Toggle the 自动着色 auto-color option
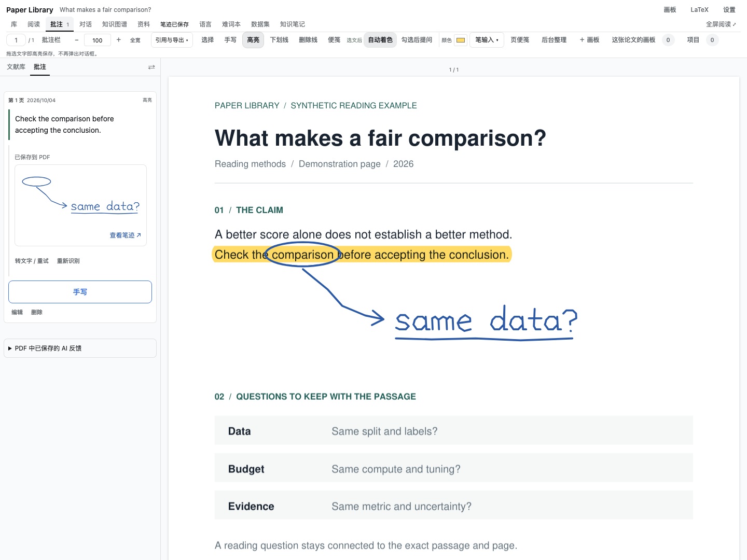 coord(380,40)
